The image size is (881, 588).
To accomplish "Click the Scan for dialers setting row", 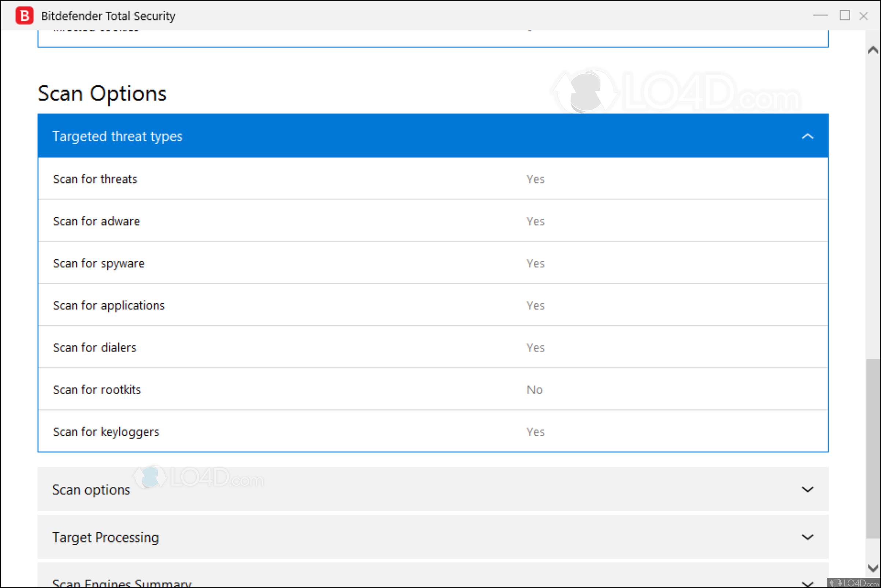I will point(262,348).
